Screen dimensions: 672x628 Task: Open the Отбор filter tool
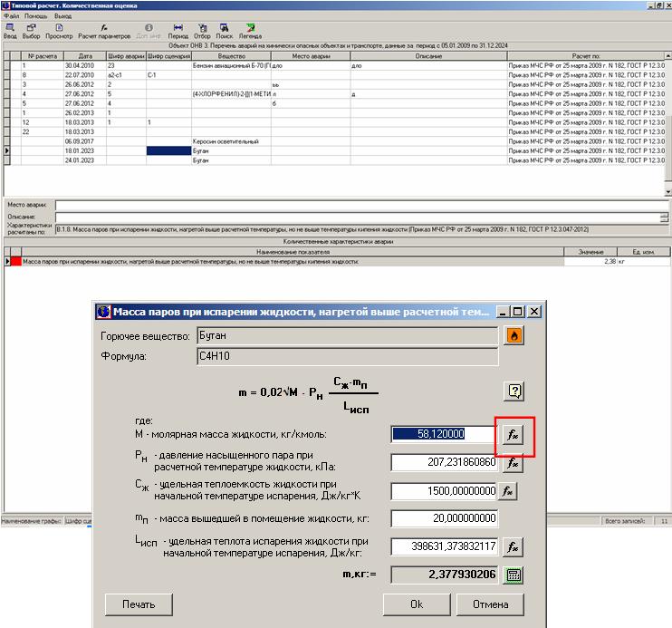tap(201, 31)
